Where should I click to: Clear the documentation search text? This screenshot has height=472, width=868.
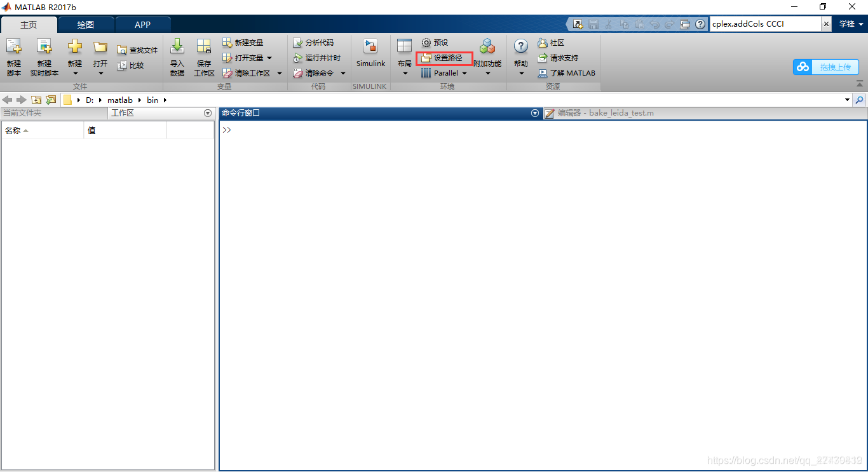[x=826, y=24]
